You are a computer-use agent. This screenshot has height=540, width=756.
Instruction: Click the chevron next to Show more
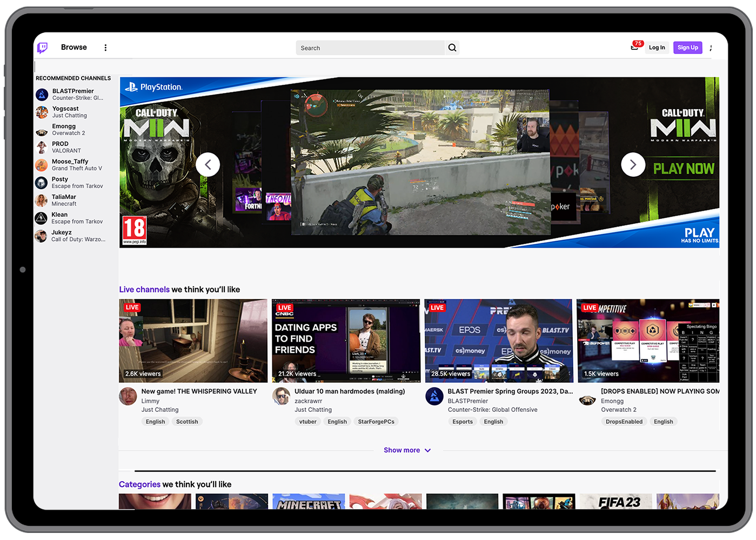tap(427, 450)
